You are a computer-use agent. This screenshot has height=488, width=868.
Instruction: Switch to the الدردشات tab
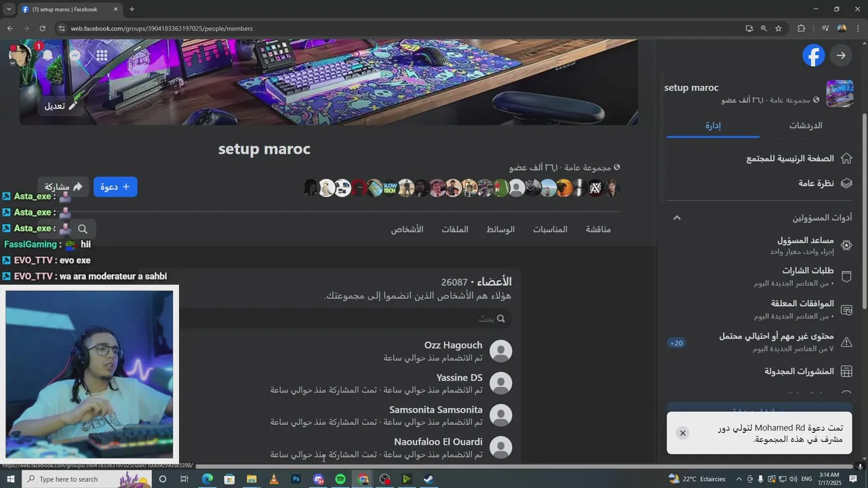pyautogui.click(x=806, y=125)
